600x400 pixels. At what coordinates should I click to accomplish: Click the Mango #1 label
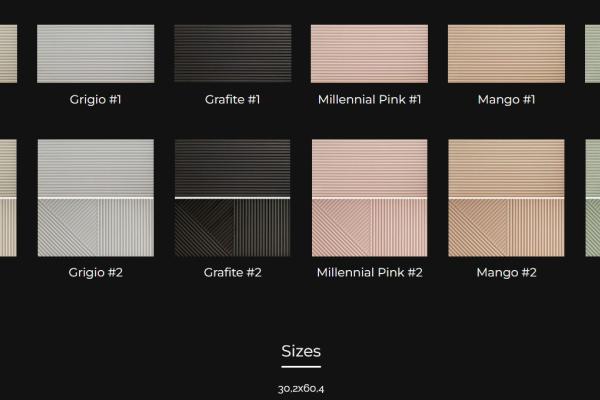pyautogui.click(x=506, y=100)
